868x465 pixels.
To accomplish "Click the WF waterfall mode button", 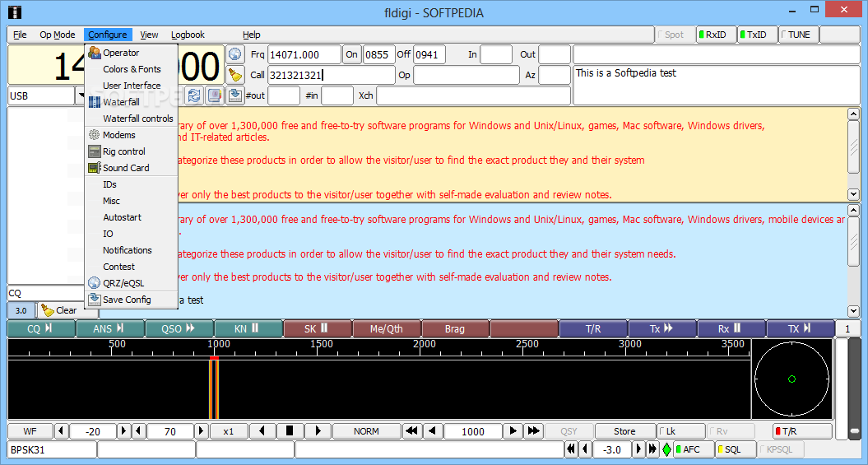I will point(30,431).
